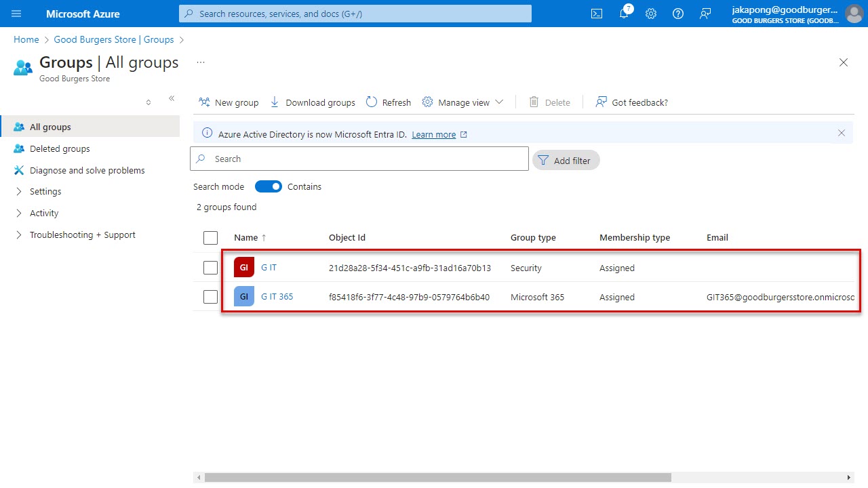Select all groups via header checkbox

click(x=210, y=237)
